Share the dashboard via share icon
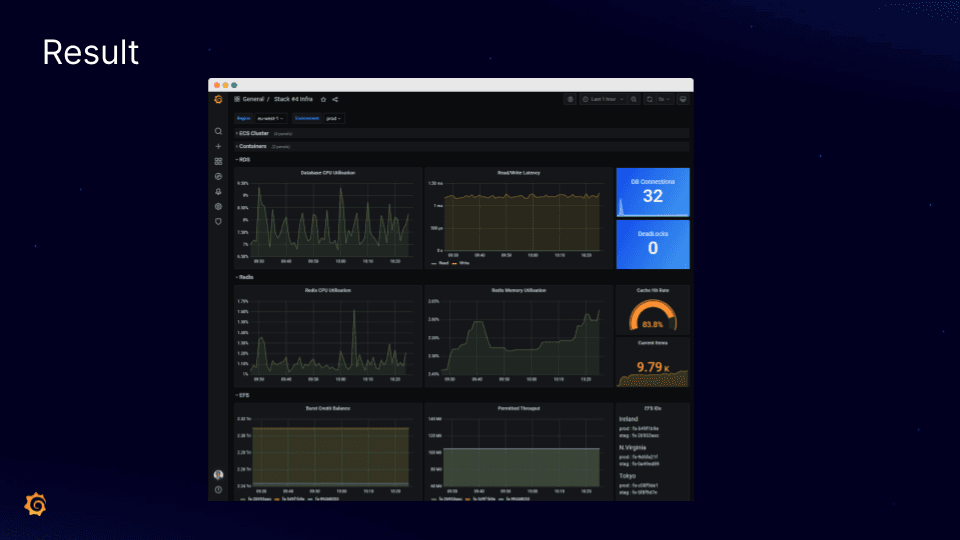960x540 pixels. click(x=335, y=99)
